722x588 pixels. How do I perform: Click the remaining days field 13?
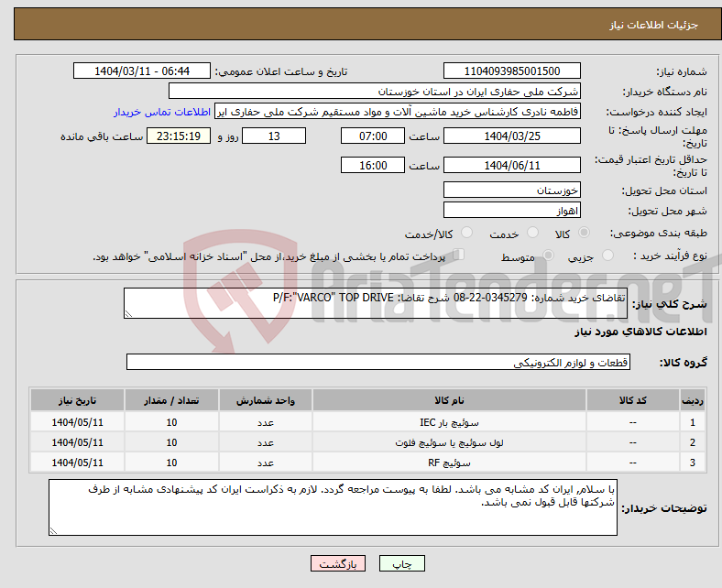274,136
